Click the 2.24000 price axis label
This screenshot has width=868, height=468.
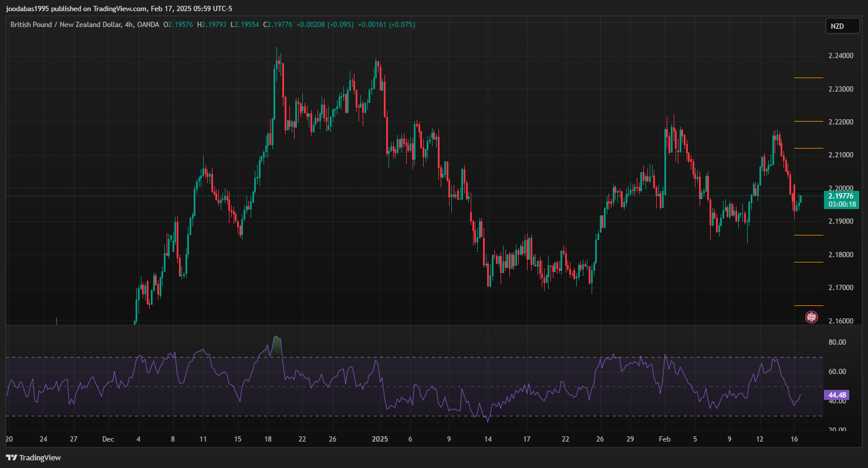[x=840, y=56]
